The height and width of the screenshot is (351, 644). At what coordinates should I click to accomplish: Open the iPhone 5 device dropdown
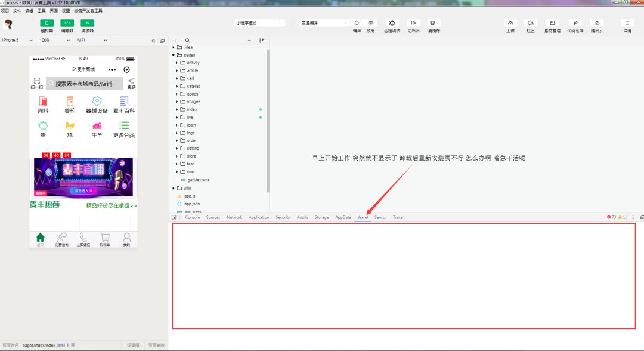[x=17, y=40]
